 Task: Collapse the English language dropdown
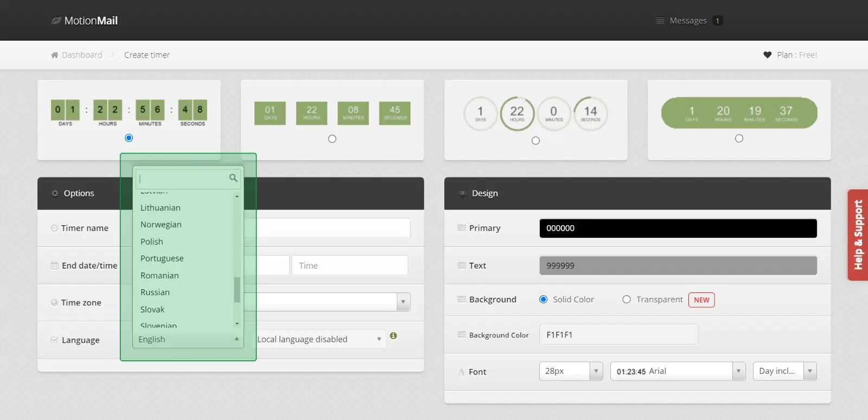tap(188, 339)
